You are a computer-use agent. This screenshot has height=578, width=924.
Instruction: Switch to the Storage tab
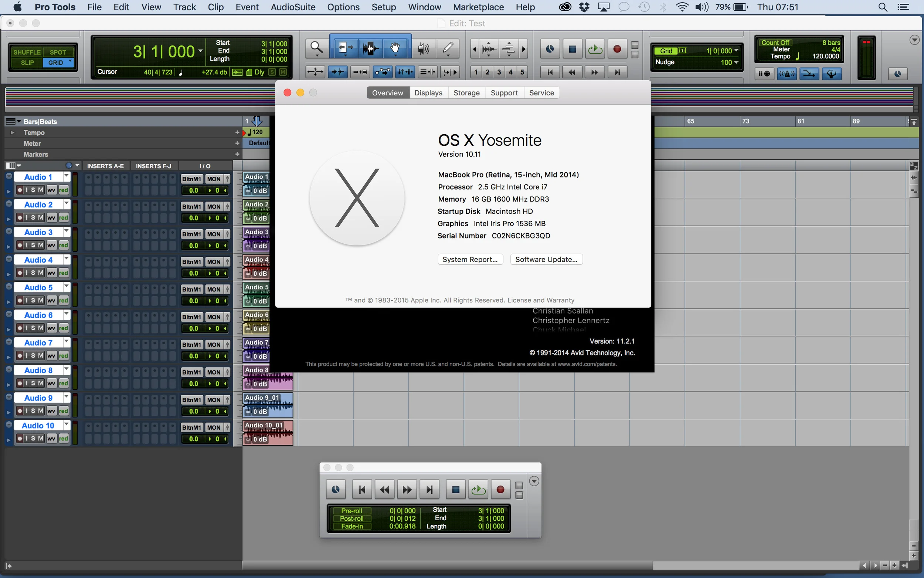(x=466, y=93)
